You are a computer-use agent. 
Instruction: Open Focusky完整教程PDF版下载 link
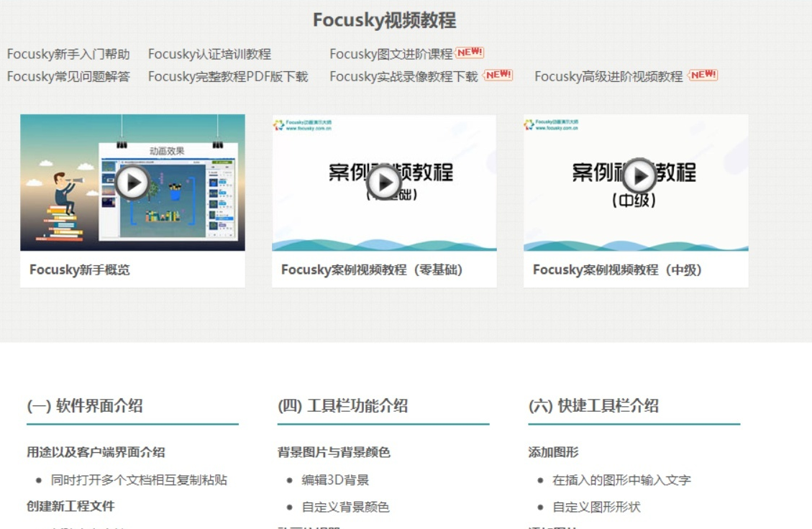[228, 77]
